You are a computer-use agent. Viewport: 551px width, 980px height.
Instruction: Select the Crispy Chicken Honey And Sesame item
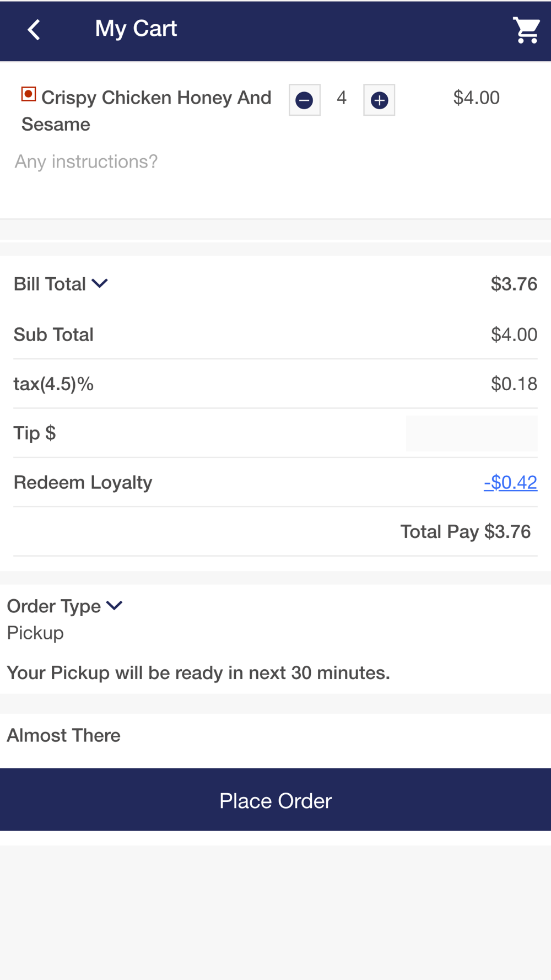pyautogui.click(x=147, y=111)
